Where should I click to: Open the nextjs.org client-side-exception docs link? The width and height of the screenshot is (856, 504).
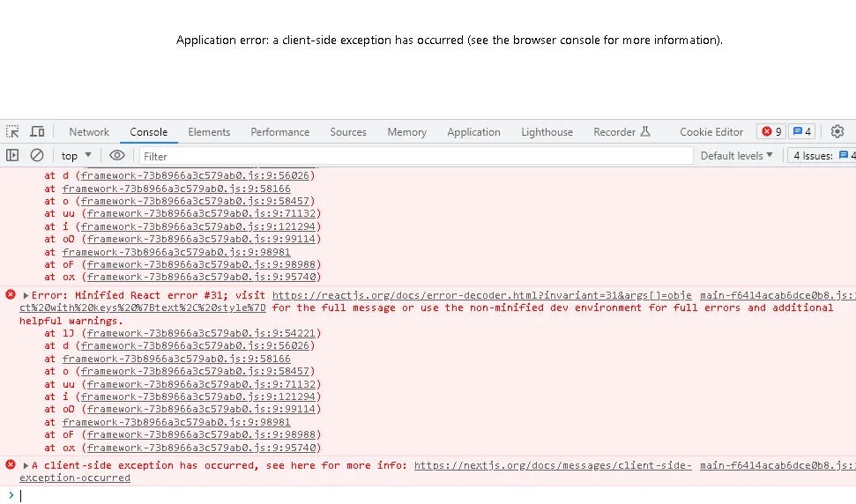[x=553, y=465]
